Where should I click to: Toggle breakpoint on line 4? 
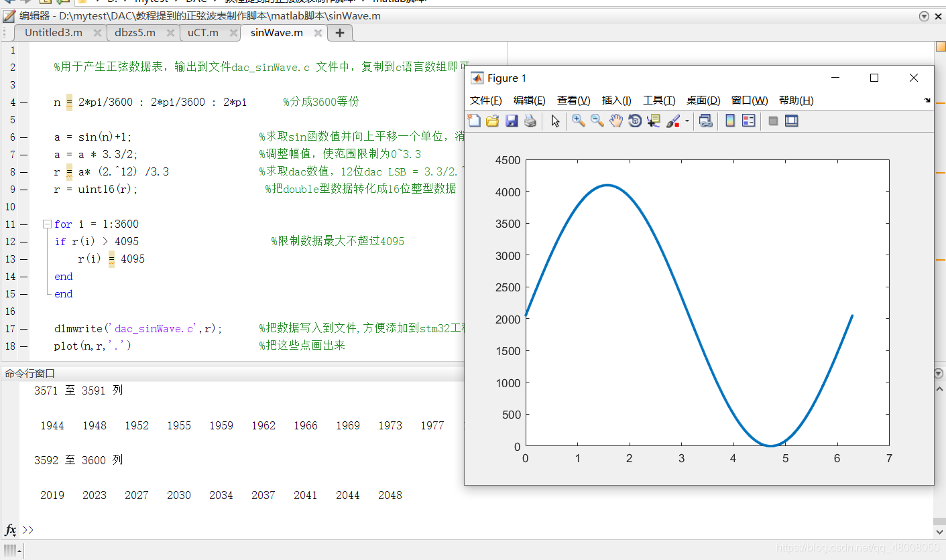pos(24,102)
